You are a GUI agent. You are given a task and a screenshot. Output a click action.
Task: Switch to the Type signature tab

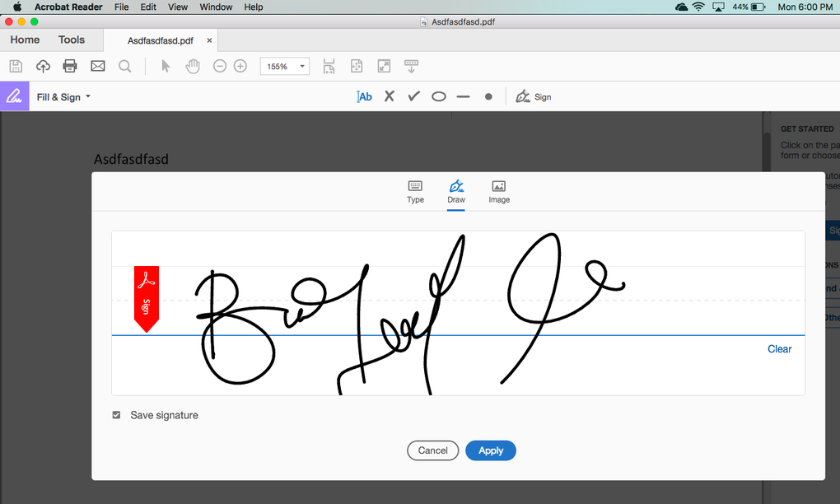coord(415,192)
